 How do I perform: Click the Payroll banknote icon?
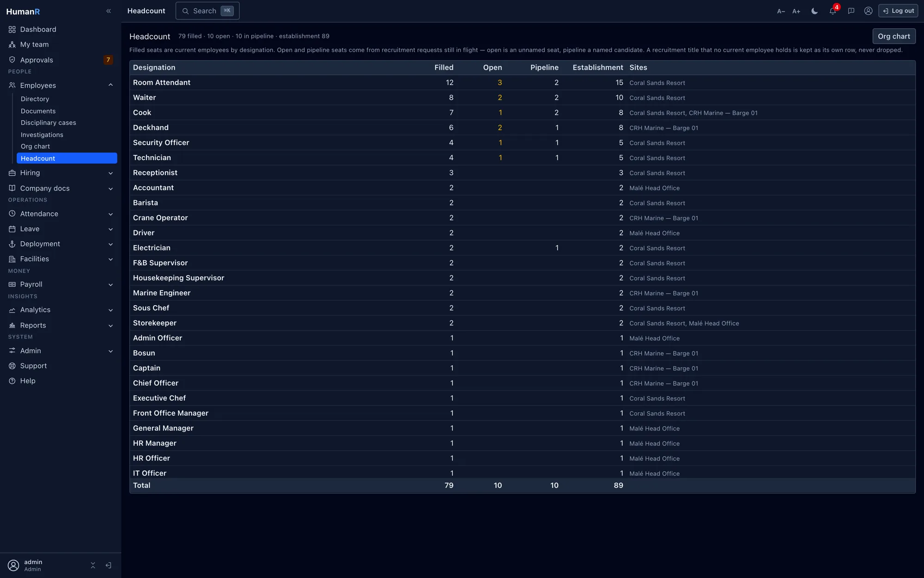point(12,284)
